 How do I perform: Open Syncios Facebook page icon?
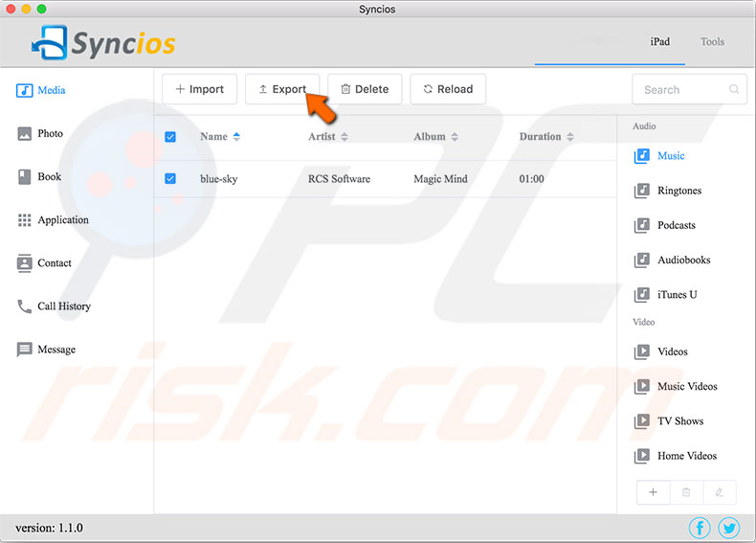click(700, 528)
